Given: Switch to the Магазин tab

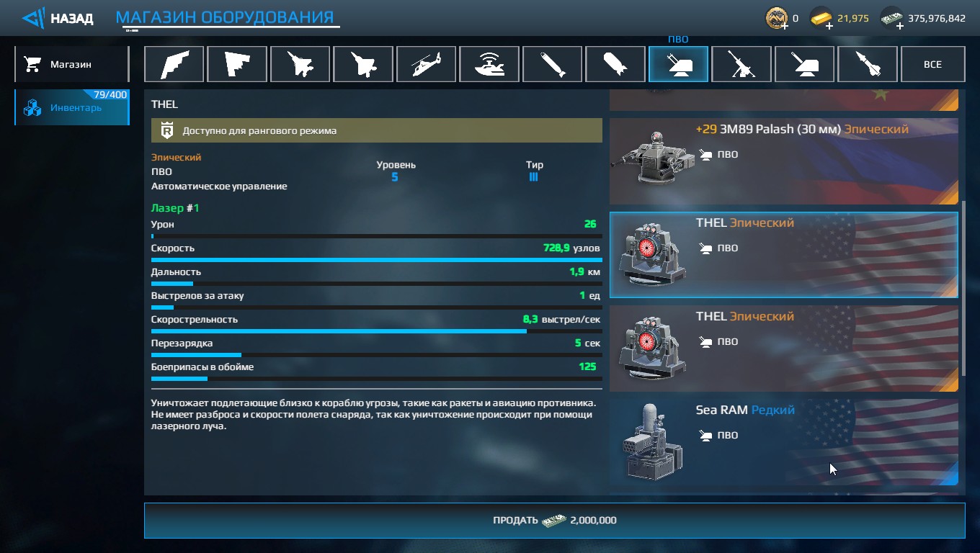Looking at the screenshot, I should point(71,64).
